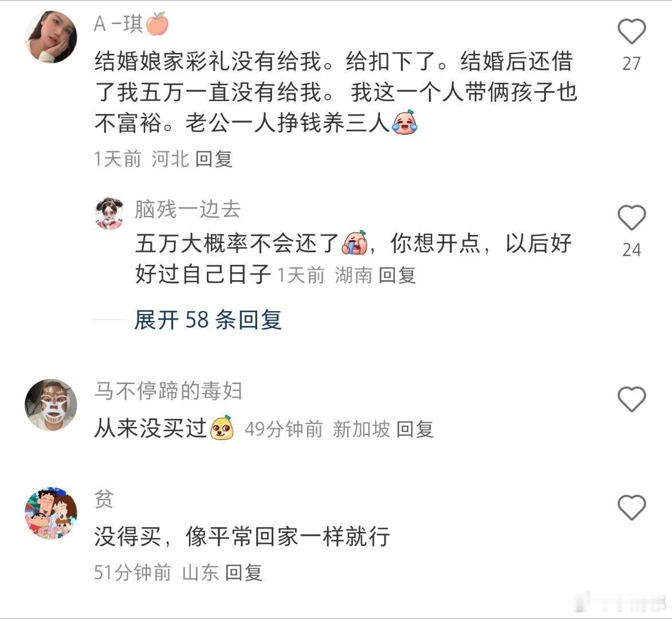Like the comment from user 贫
Screen dimensions: 672x619
point(631,508)
